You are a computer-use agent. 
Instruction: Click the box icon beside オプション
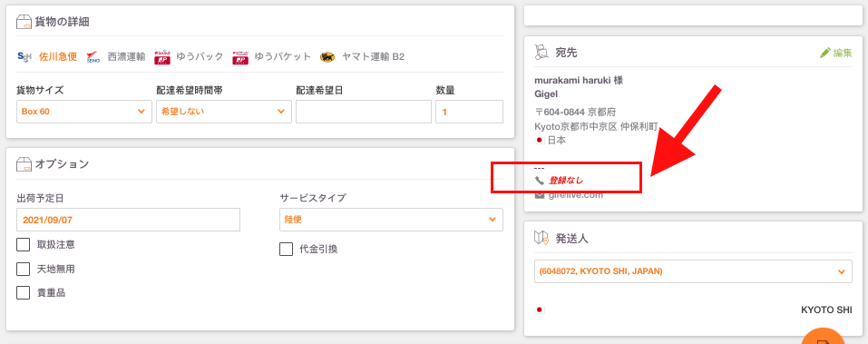[x=24, y=164]
